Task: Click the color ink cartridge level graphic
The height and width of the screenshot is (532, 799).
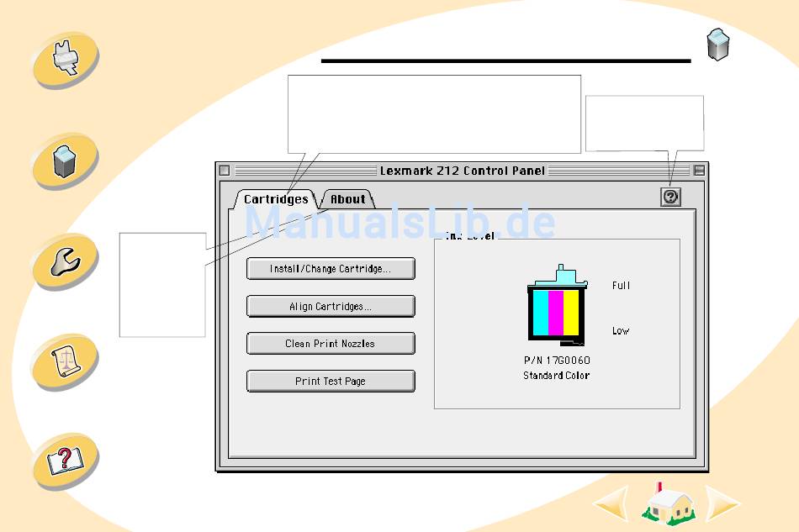Action: 557,305
